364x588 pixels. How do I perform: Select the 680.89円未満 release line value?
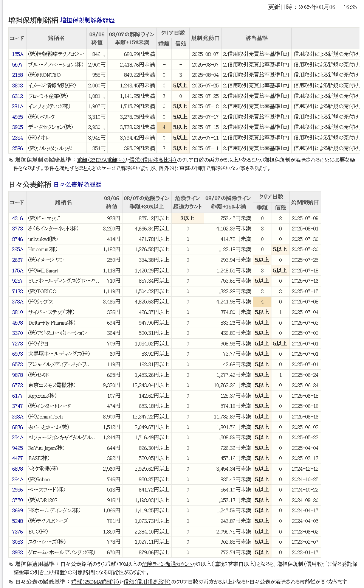[x=139, y=54]
